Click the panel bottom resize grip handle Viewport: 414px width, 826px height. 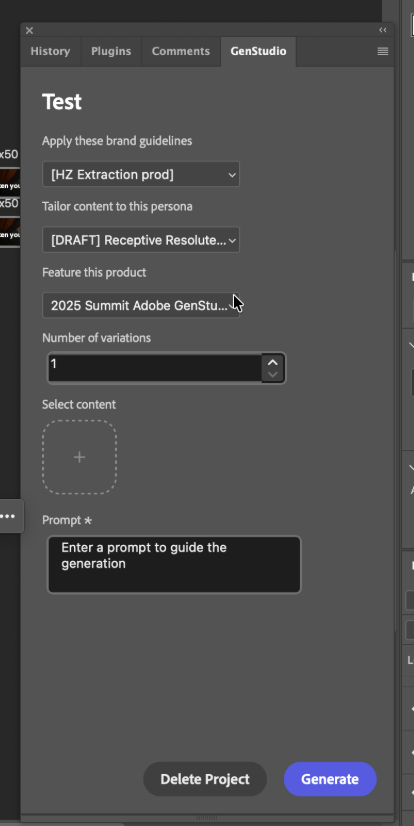[x=206, y=818]
